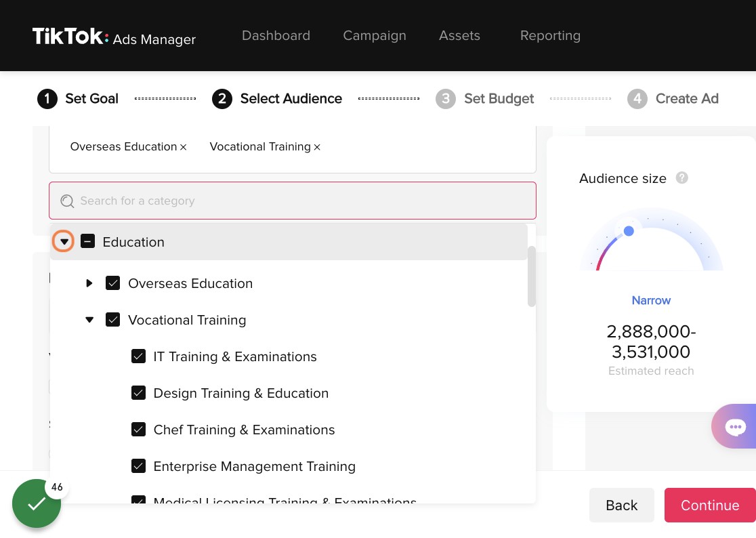The width and height of the screenshot is (756, 538).
Task: Collapse the Education category arrow
Action: pyautogui.click(x=64, y=241)
